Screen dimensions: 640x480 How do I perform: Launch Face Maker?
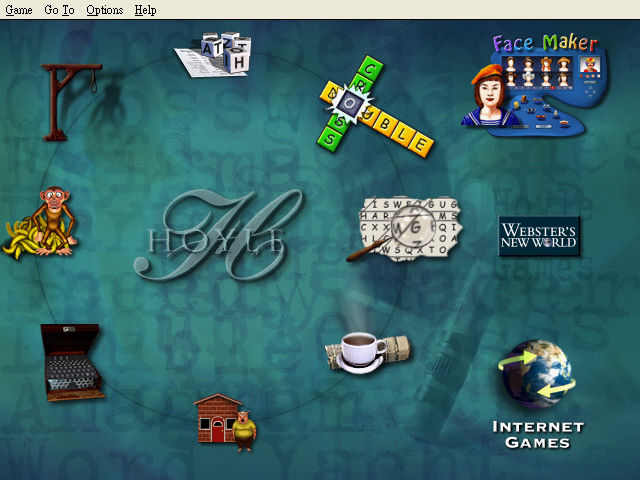tap(535, 84)
